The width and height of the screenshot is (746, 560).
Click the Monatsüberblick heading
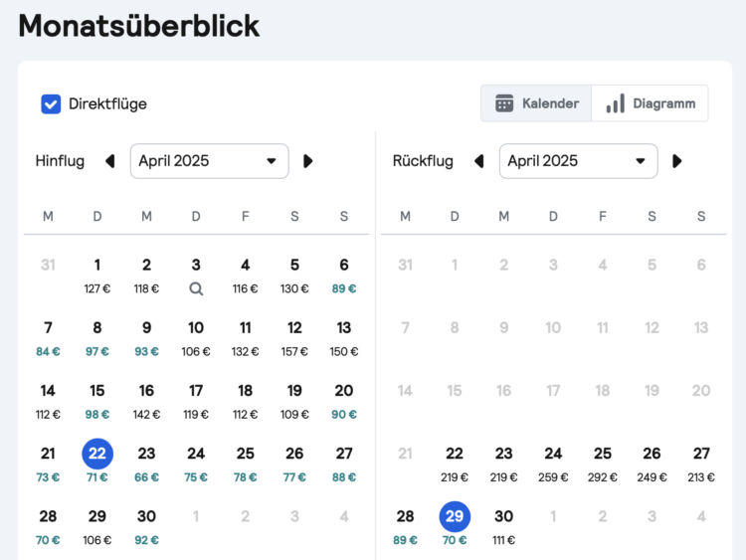pos(139,25)
